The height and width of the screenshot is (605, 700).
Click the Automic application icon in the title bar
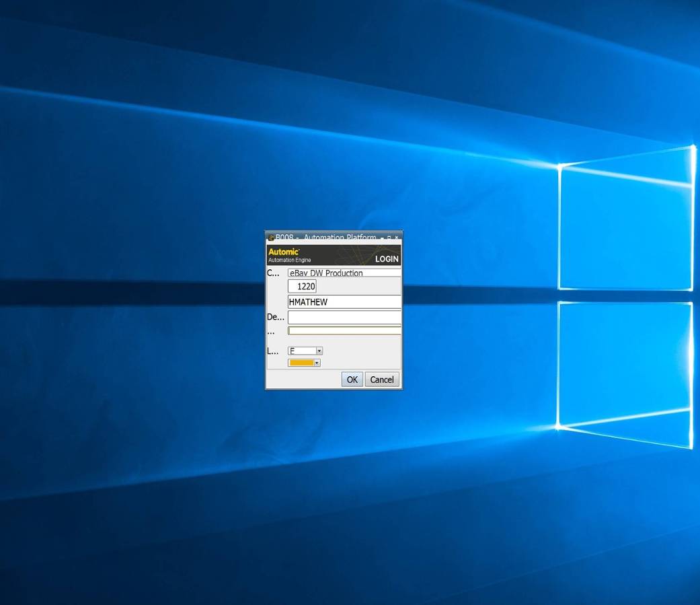[x=272, y=238]
